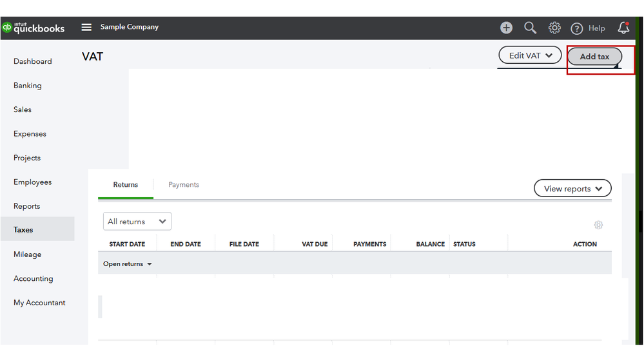This screenshot has width=644, height=362.
Task: Open Employees in sidebar
Action: [32, 182]
